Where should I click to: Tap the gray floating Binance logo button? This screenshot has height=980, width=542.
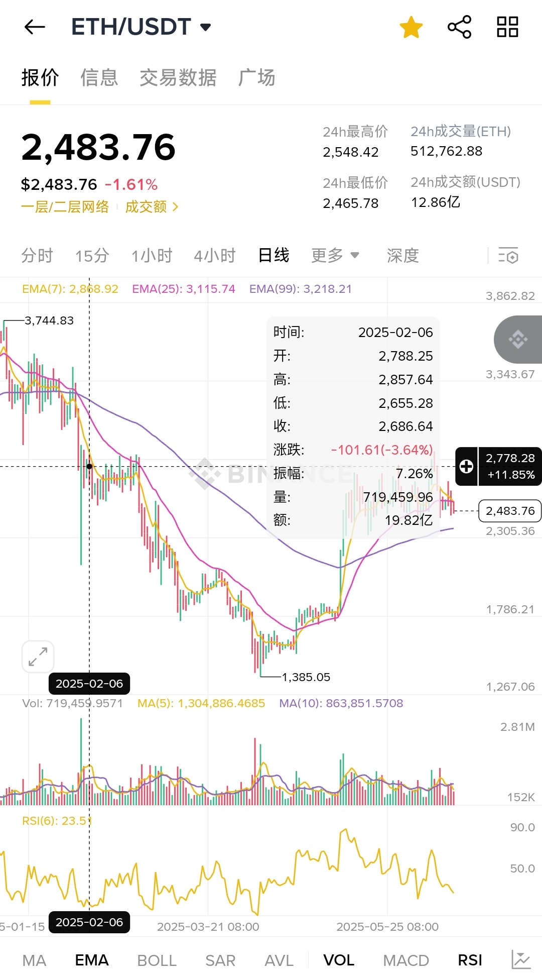click(518, 340)
